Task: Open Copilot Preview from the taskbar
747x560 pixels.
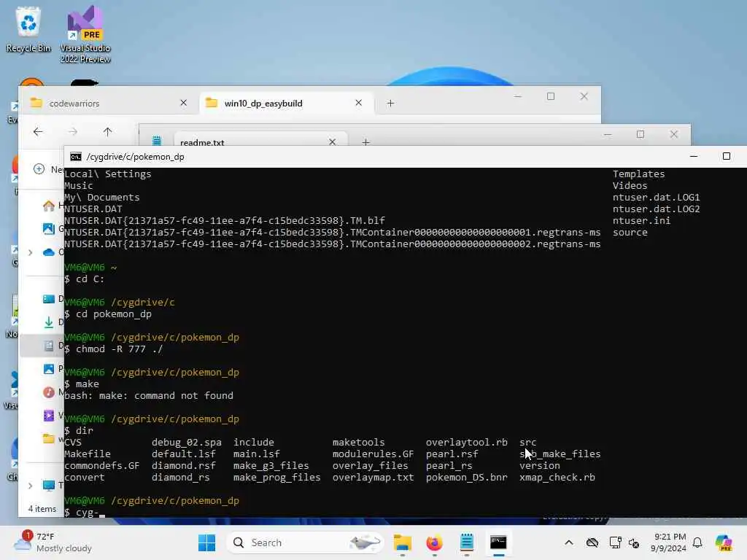Action: click(x=724, y=542)
